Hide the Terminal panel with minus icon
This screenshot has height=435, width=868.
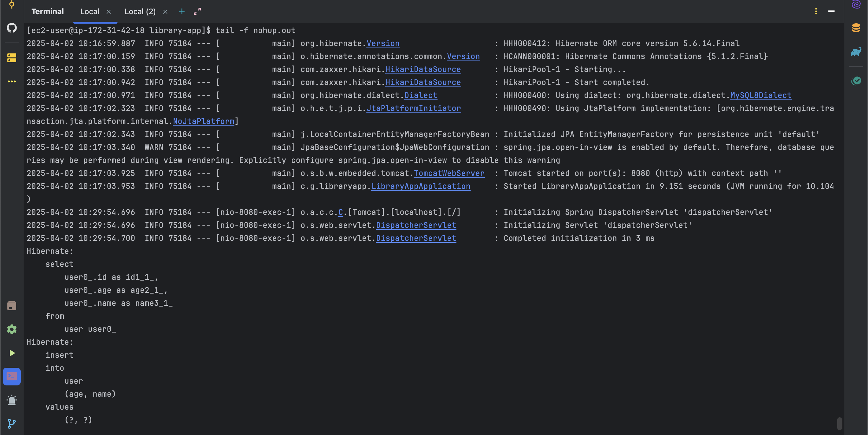click(831, 12)
